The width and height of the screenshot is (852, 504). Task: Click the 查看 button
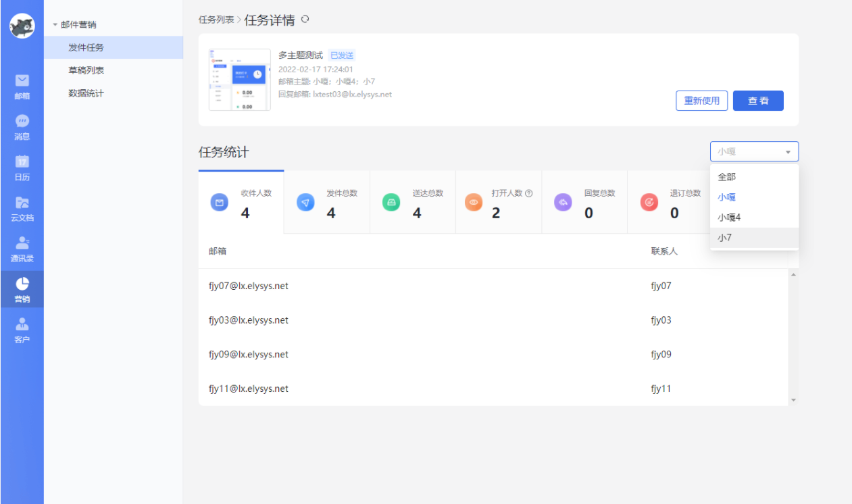click(758, 100)
